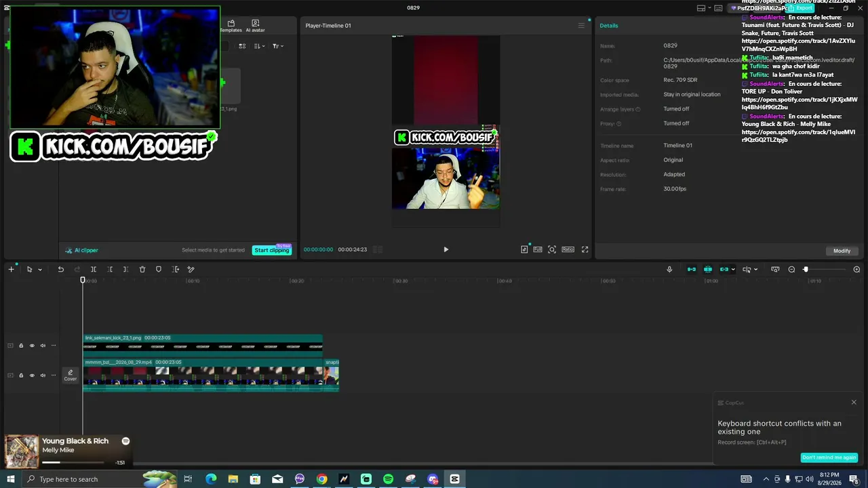Click the magic edit wand icon
The width and height of the screenshot is (868, 488).
click(191, 269)
